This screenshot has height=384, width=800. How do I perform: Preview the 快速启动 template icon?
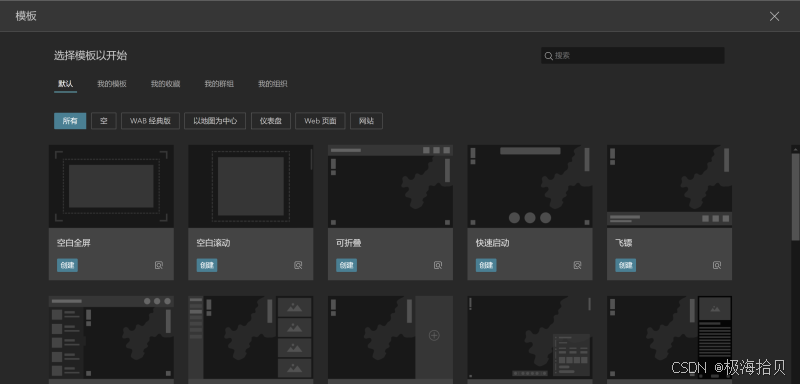(577, 265)
